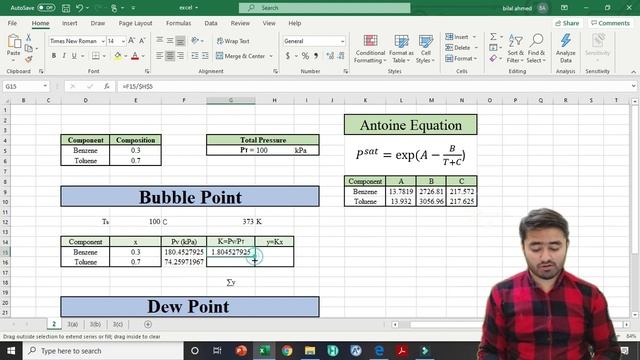Switch to sheet tab 3(a)
This screenshot has width=640, height=360.
73,324
